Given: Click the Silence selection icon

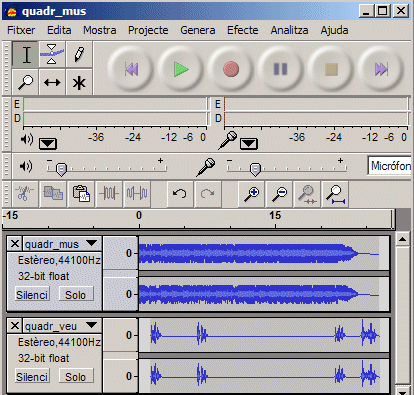Looking at the screenshot, I should tap(137, 194).
